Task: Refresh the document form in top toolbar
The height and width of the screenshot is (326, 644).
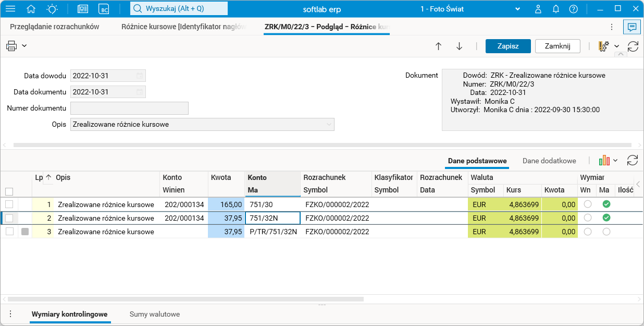Action: point(633,46)
